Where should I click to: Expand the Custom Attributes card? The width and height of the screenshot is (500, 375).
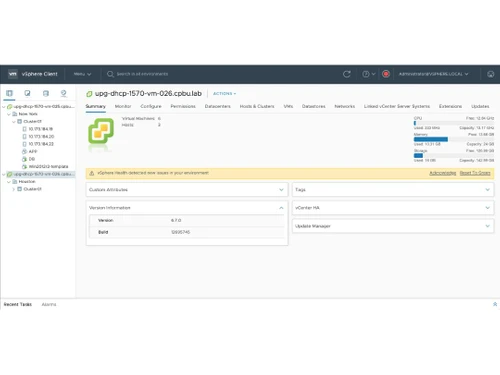[281, 190]
